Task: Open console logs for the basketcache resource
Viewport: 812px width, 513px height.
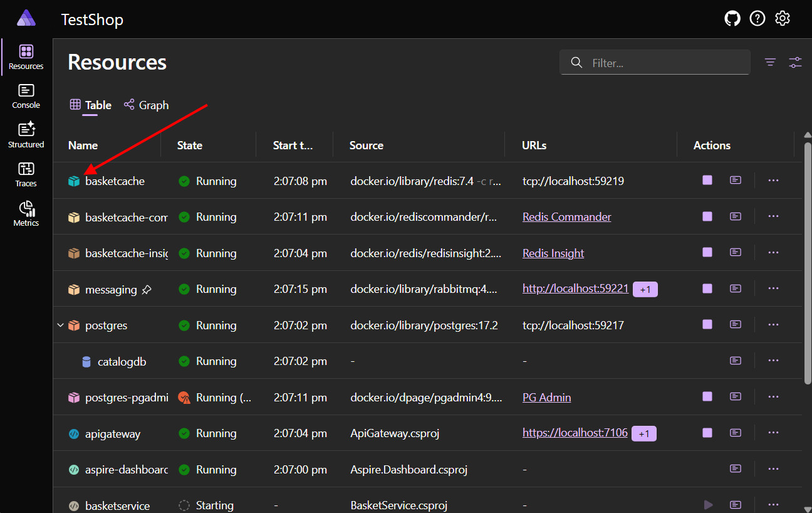Action: (x=735, y=180)
